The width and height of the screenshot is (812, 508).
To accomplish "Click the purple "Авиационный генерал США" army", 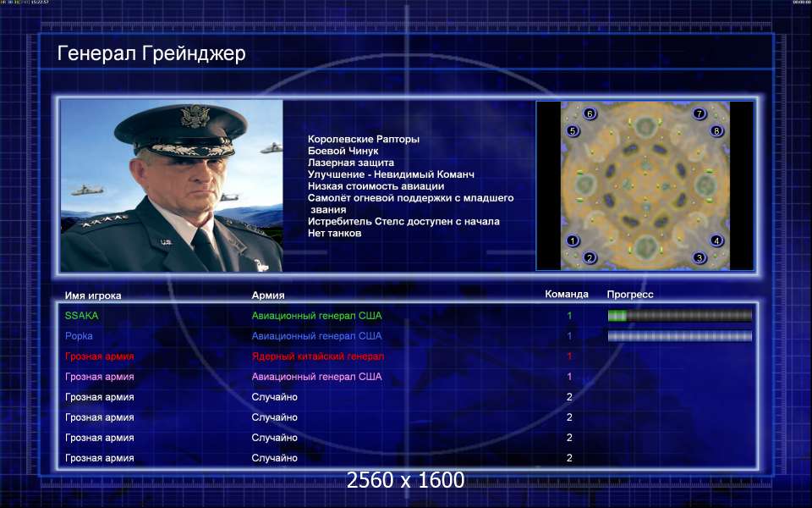I will (316, 377).
